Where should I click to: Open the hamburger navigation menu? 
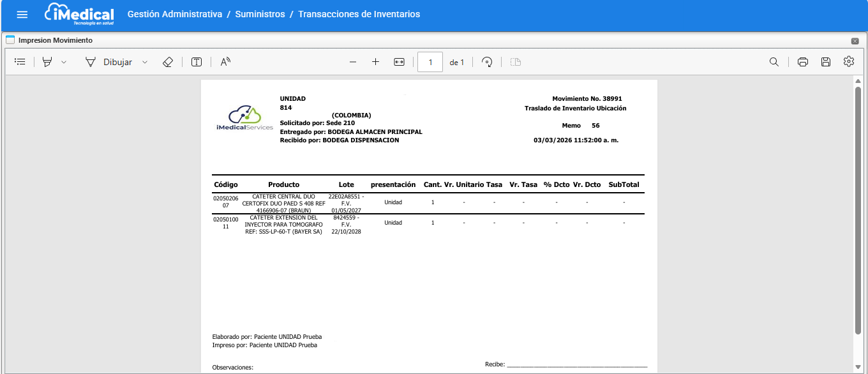[22, 15]
